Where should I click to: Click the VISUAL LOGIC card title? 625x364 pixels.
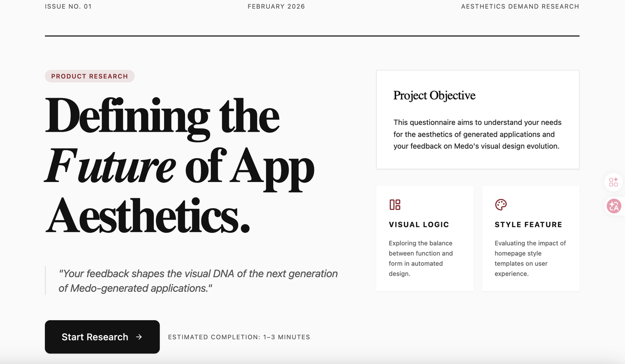tap(418, 224)
